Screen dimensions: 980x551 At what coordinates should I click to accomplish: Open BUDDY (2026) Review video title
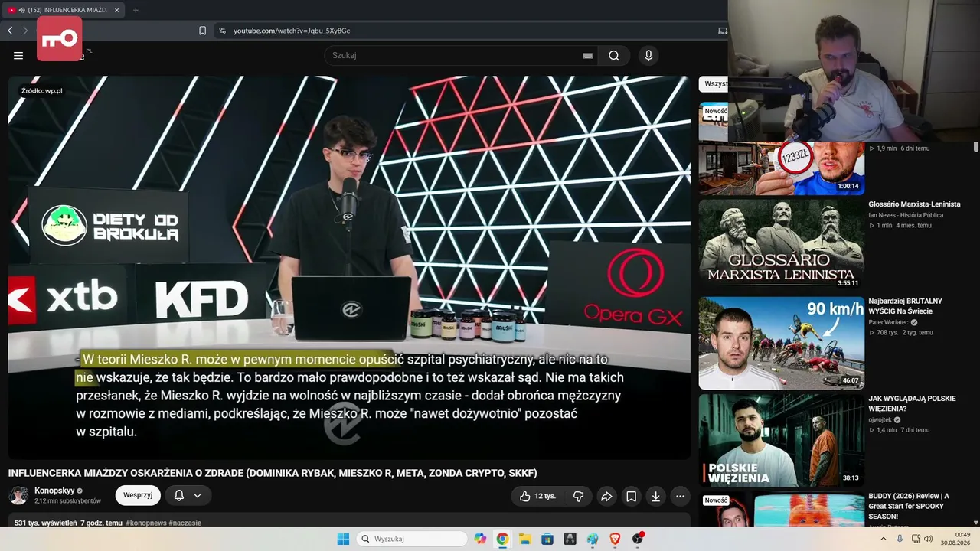click(909, 505)
